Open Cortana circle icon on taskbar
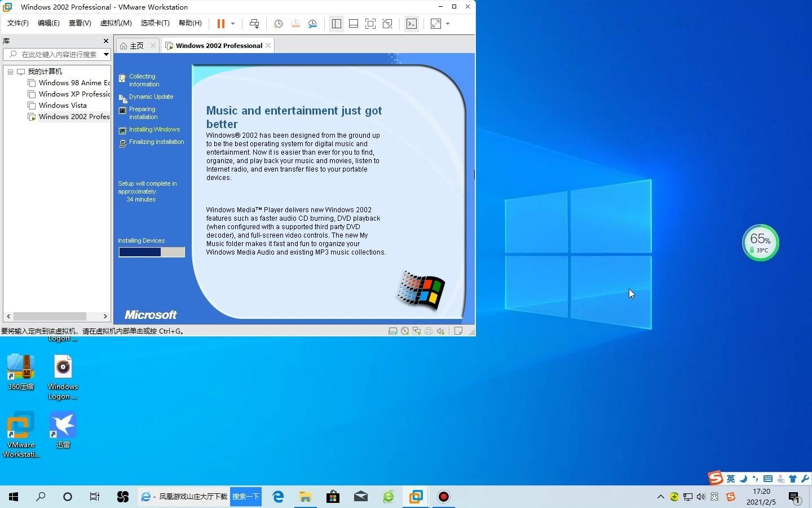The width and height of the screenshot is (812, 508). tap(68, 497)
